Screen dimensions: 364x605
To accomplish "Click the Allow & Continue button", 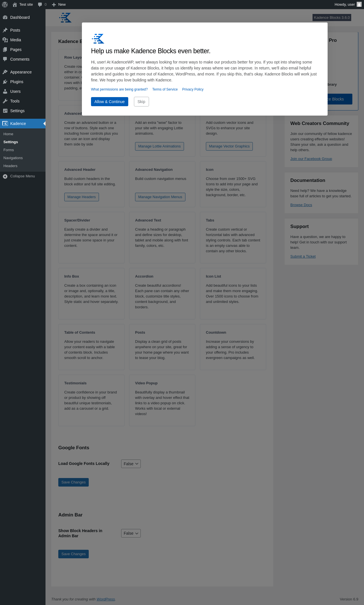I will [109, 102].
